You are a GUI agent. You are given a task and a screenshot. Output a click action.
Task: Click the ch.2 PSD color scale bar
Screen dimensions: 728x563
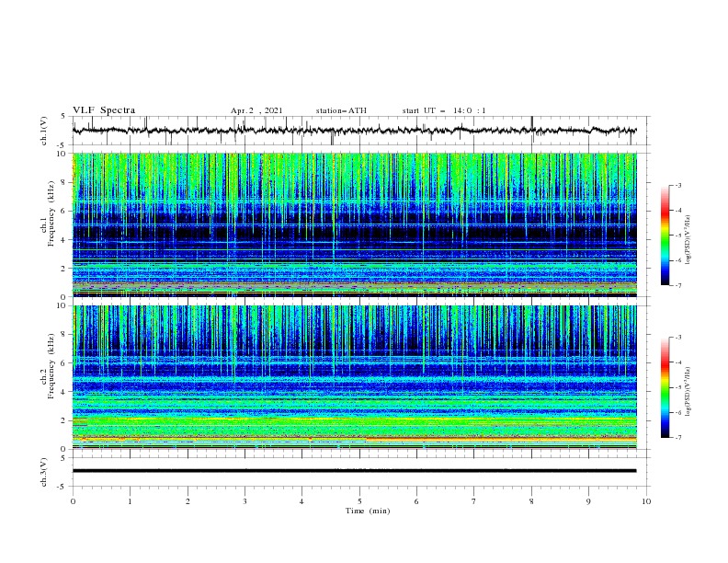point(665,387)
